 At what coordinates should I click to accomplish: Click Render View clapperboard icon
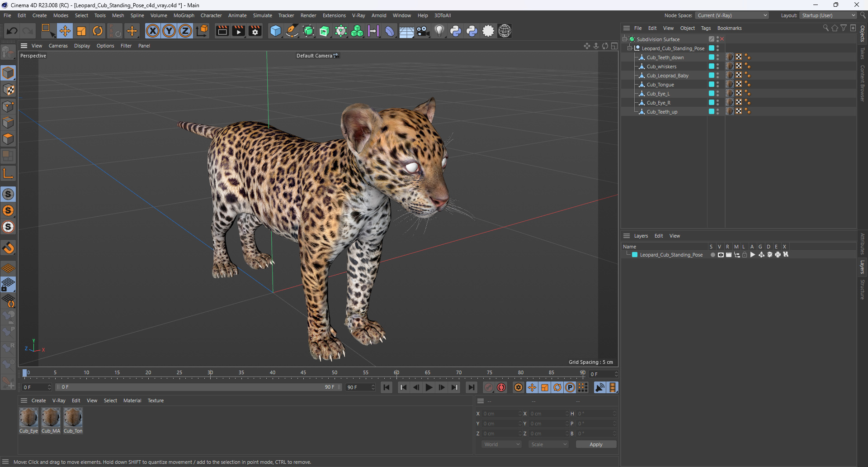click(222, 31)
